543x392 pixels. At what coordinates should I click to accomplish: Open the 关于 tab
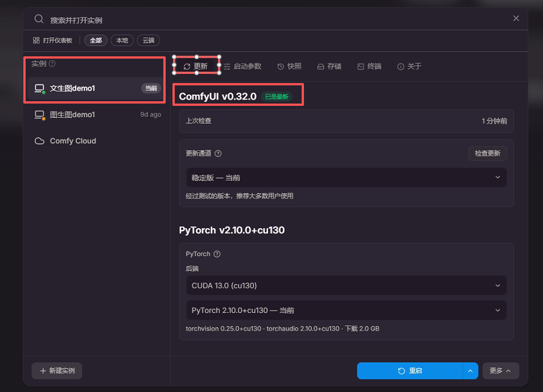(x=409, y=66)
